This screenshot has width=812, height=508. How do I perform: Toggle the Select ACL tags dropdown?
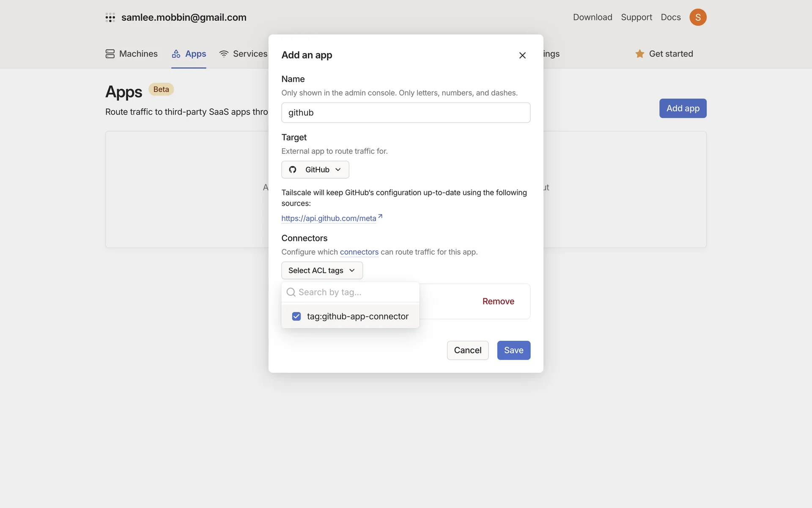pyautogui.click(x=322, y=271)
